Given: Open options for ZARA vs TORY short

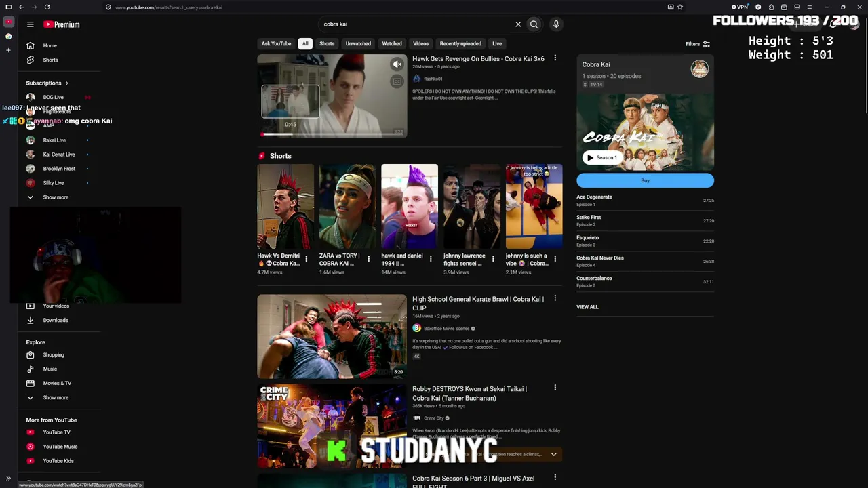Looking at the screenshot, I should pyautogui.click(x=368, y=259).
